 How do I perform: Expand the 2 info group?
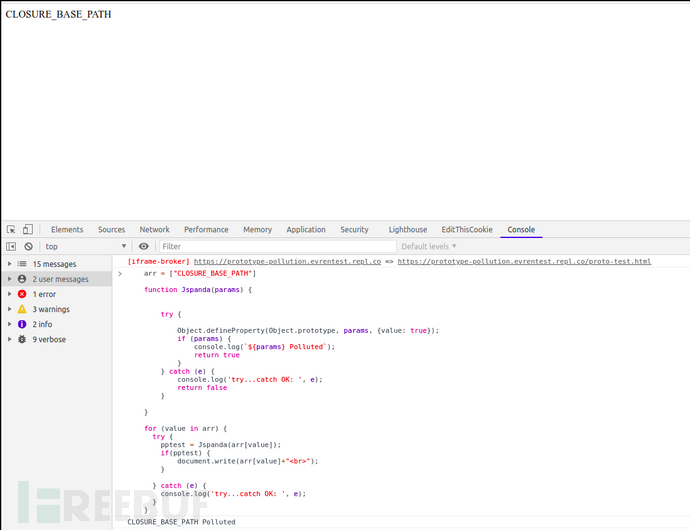tap(10, 324)
